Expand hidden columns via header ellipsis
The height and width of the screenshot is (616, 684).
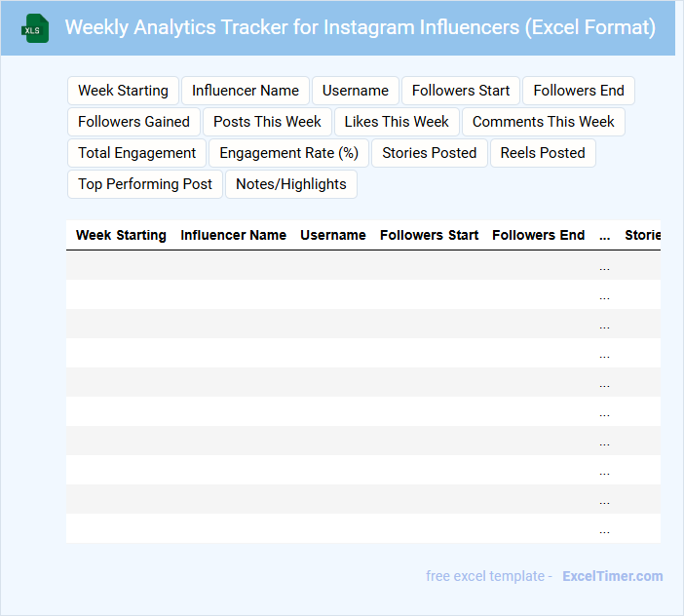click(605, 235)
